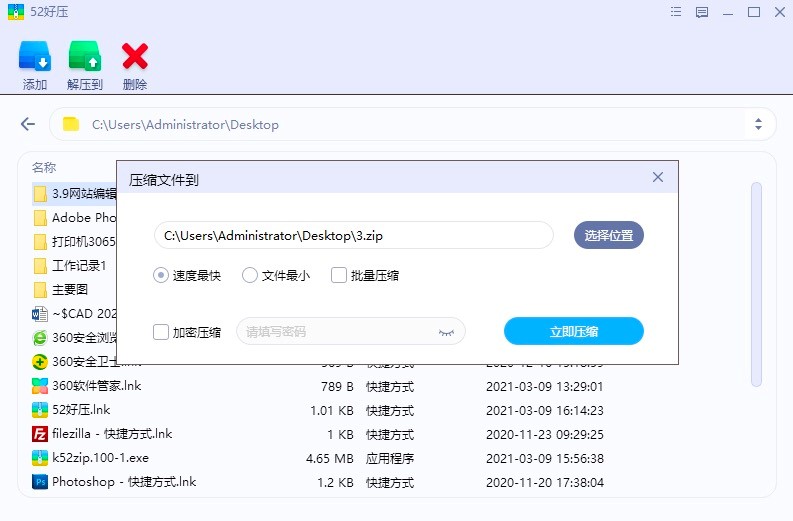This screenshot has width=793, height=521.
Task: Select the 速度最快 radio option
Action: click(161, 275)
